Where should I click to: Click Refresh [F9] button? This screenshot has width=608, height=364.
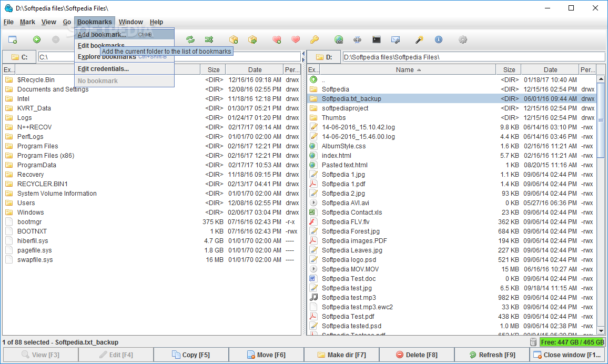[x=492, y=355]
